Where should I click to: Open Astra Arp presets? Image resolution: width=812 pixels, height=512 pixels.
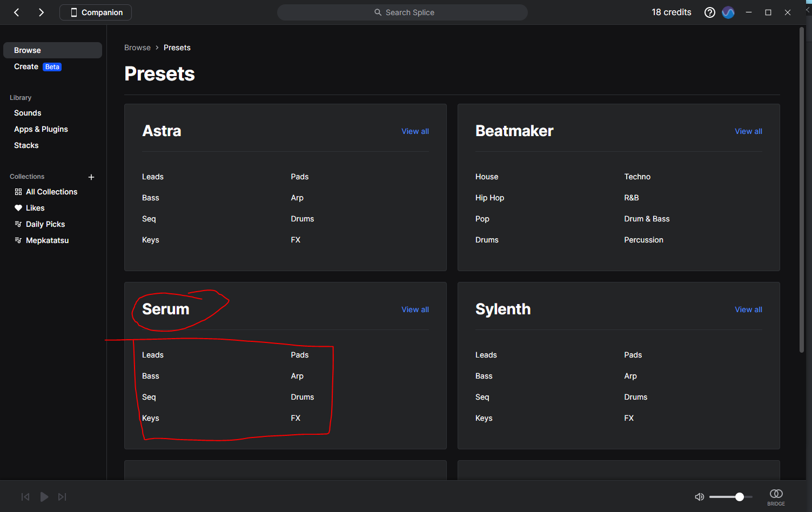[x=297, y=198]
